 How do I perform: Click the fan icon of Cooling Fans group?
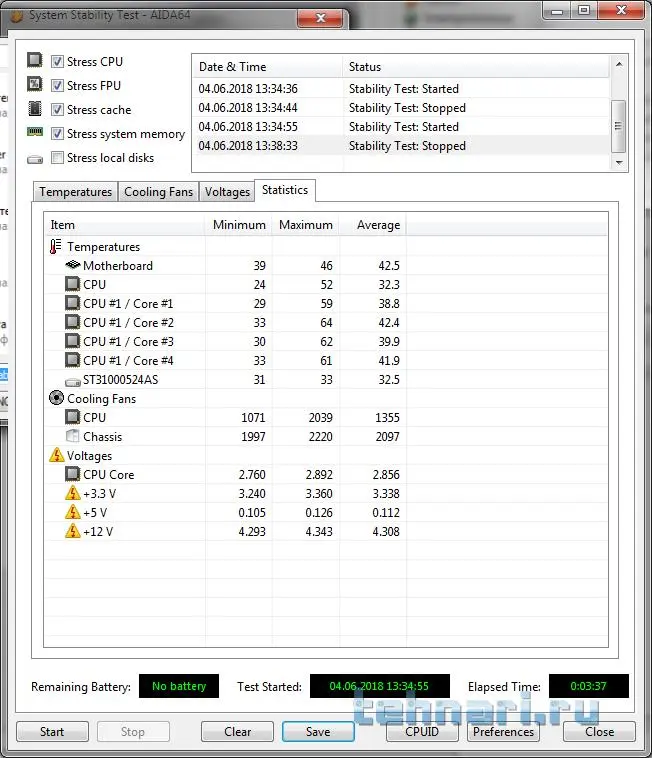[57, 398]
